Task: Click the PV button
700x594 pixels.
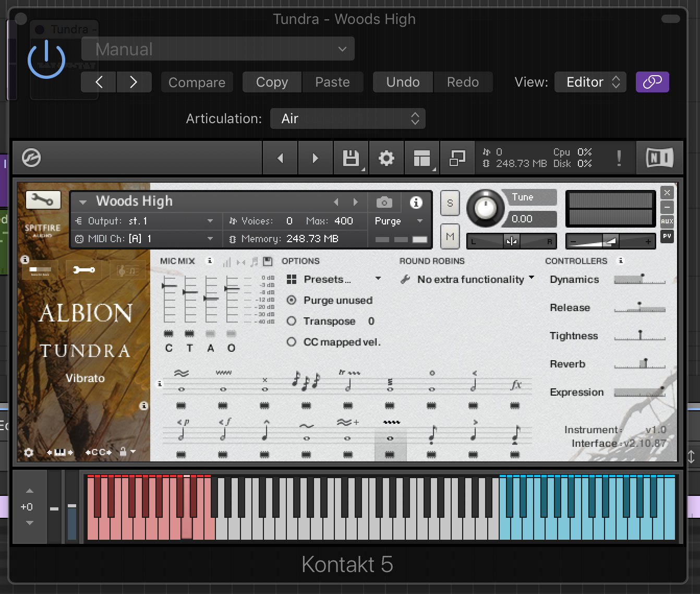Action: click(x=667, y=236)
